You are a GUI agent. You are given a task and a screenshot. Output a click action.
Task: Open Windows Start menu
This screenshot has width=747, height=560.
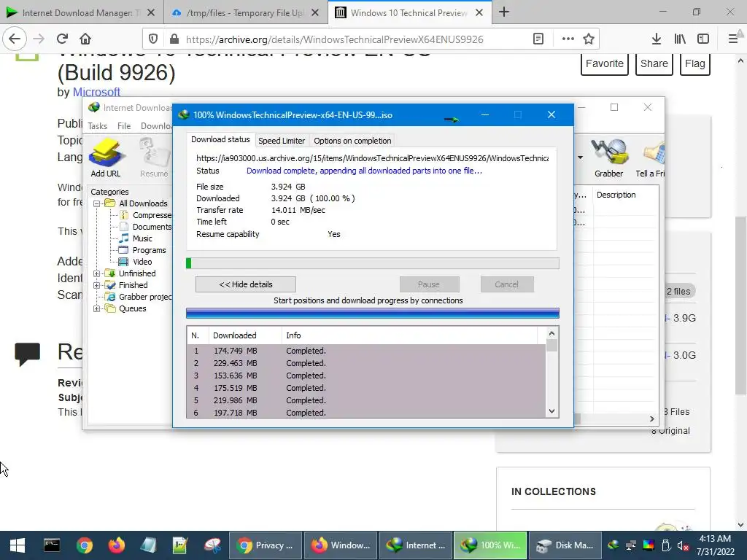point(18,545)
